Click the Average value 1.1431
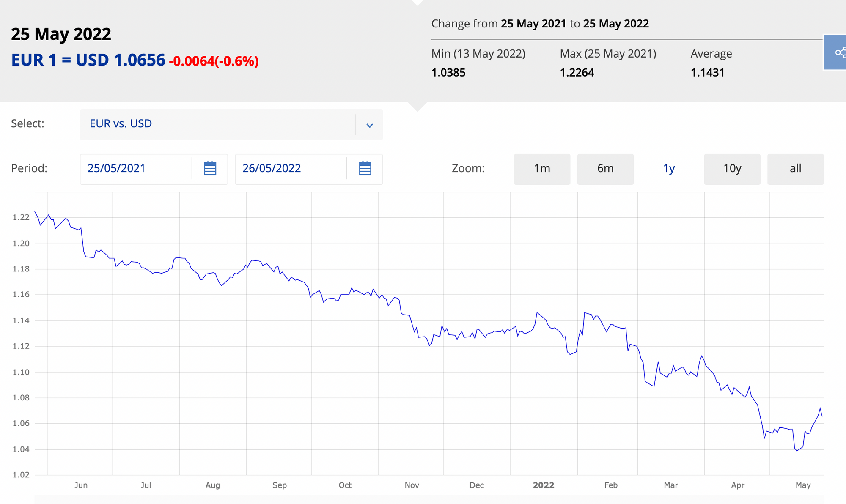Viewport: 846px width, 504px height. 707,73
